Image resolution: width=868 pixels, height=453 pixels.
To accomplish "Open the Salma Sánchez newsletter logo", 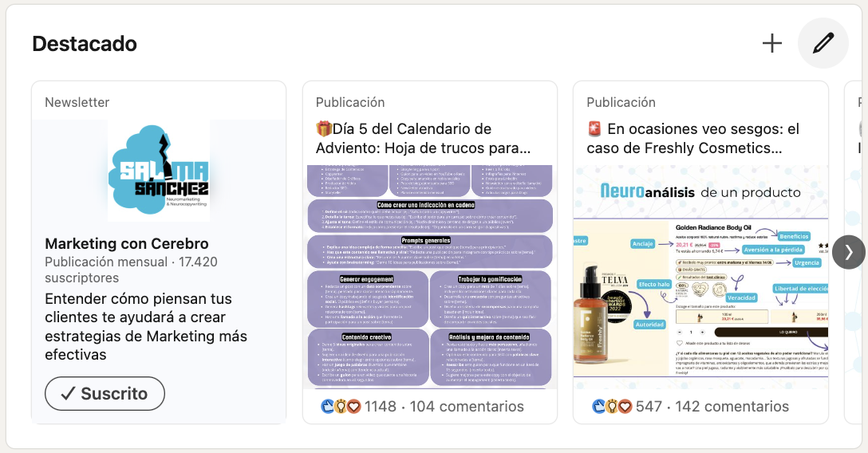I will click(159, 171).
